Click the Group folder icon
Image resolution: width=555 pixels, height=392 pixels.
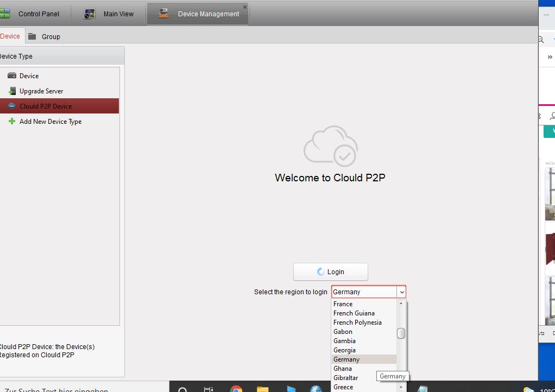(x=32, y=36)
